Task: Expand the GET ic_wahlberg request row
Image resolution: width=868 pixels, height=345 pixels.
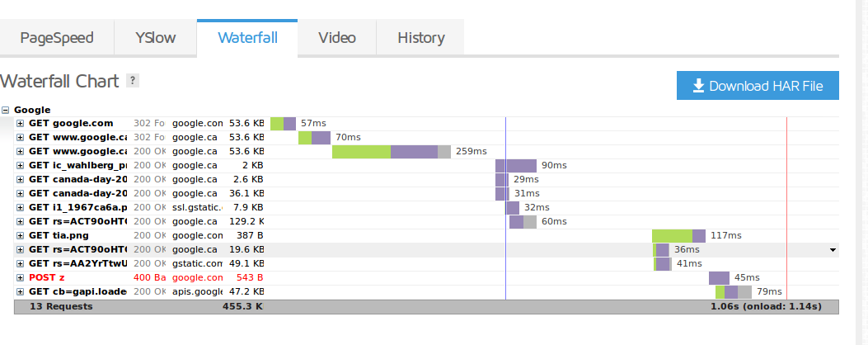Action: pos(20,165)
